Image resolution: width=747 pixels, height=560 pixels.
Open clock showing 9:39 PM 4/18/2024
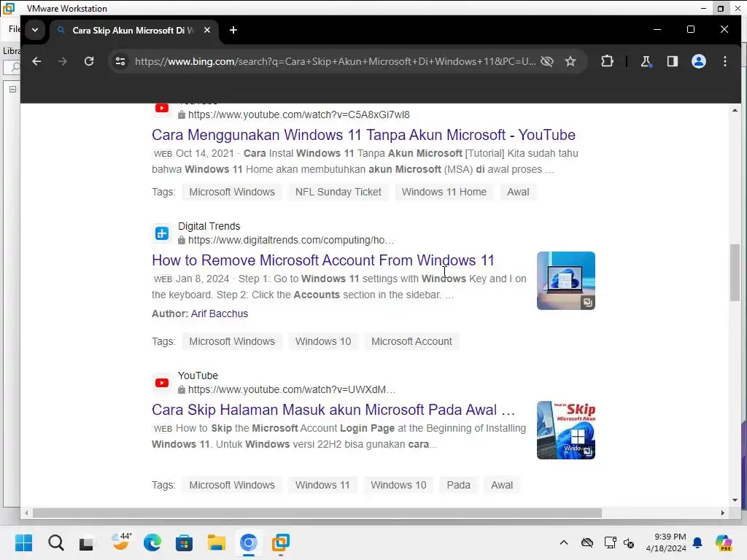coord(666,542)
